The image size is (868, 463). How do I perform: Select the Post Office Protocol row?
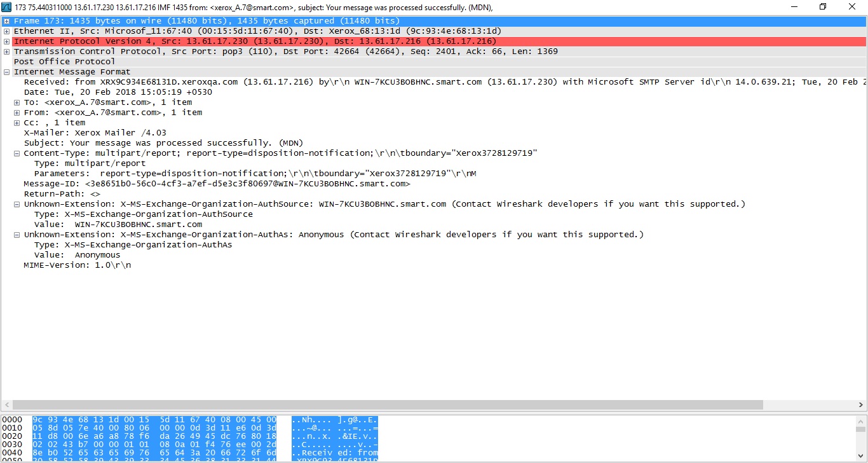tap(434, 62)
